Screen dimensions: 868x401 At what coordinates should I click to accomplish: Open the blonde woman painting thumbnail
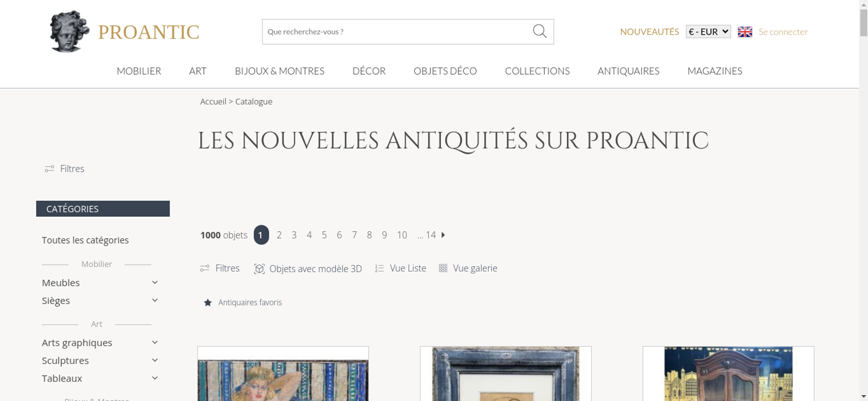point(283,374)
